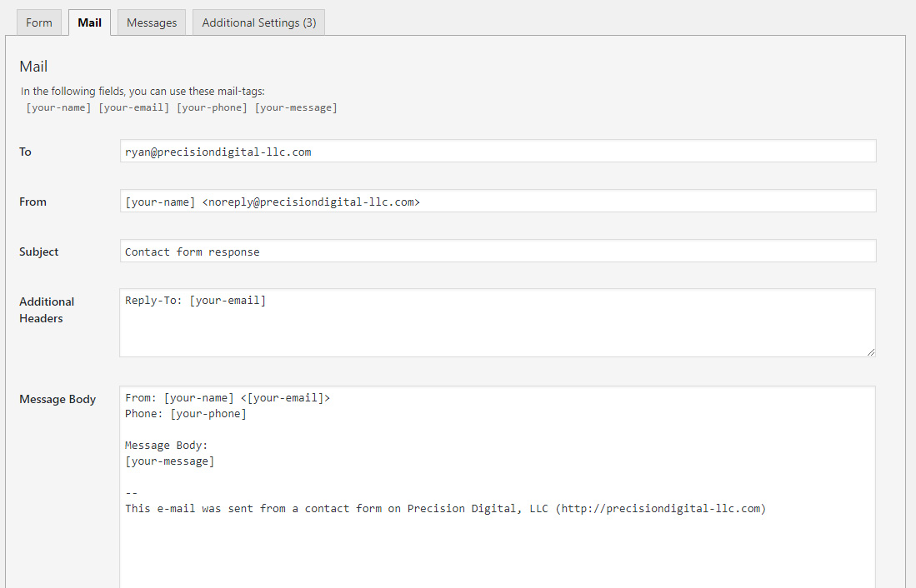Click the Subject input field
The width and height of the screenshot is (916, 588).
(x=498, y=251)
